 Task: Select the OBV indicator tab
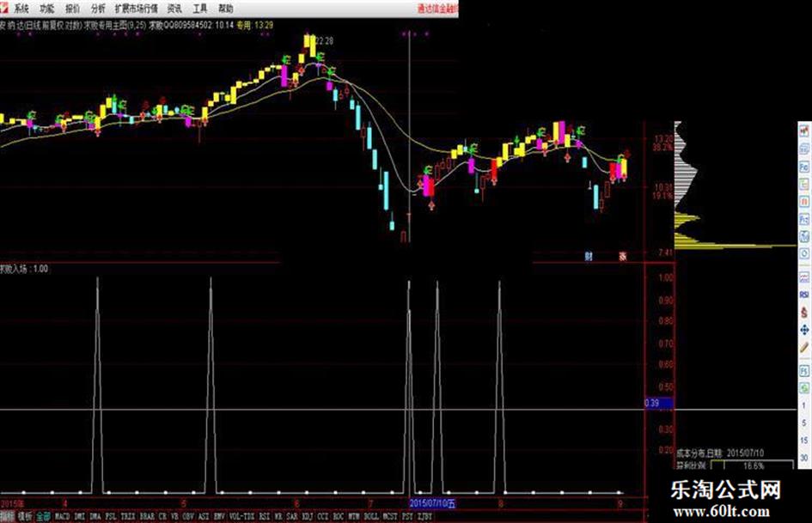point(188,516)
